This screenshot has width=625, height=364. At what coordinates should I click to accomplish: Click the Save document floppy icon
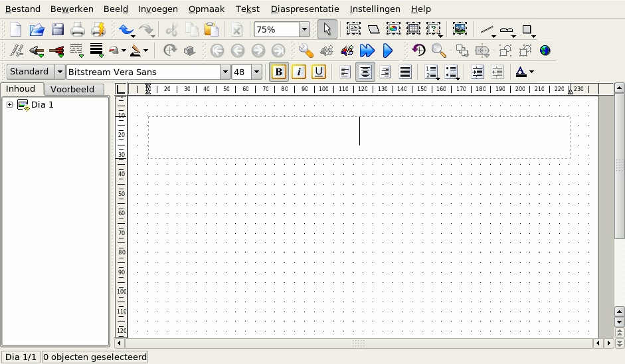click(58, 29)
